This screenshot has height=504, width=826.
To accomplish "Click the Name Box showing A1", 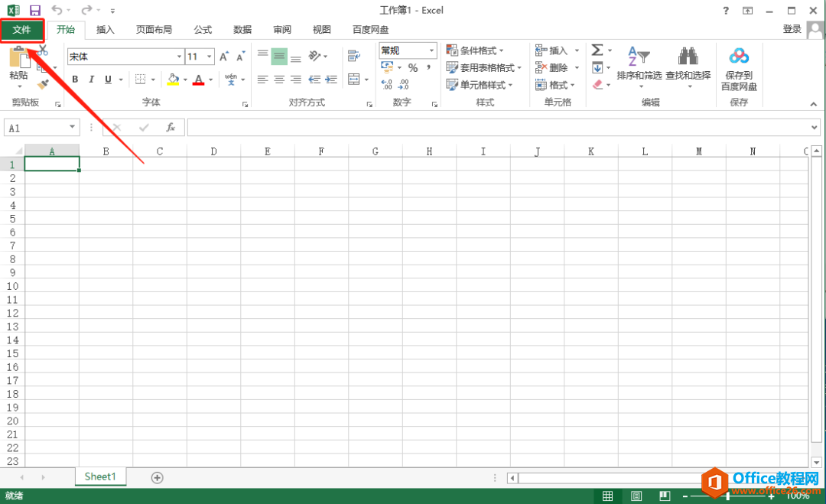I will coord(41,128).
